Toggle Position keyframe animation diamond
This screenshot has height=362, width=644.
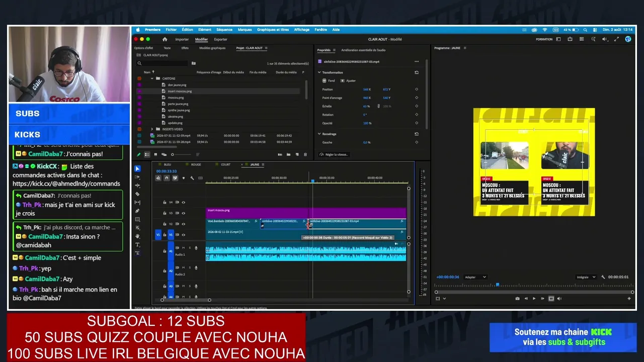point(417,89)
